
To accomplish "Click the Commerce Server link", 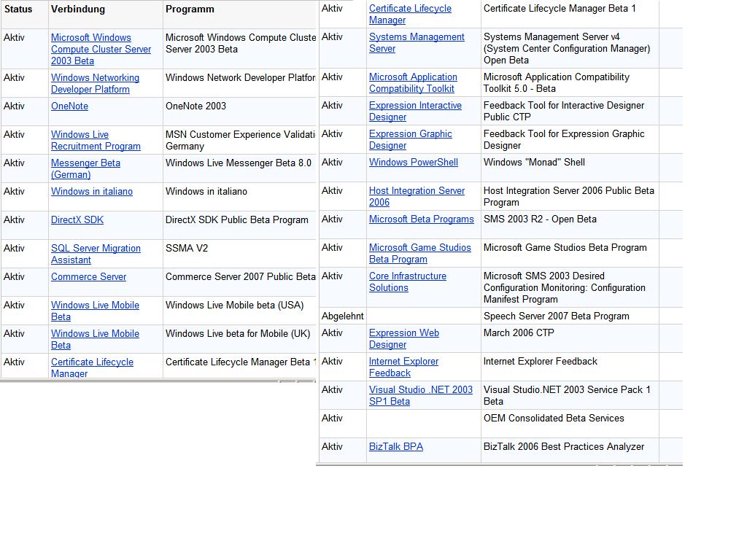I will point(88,276).
